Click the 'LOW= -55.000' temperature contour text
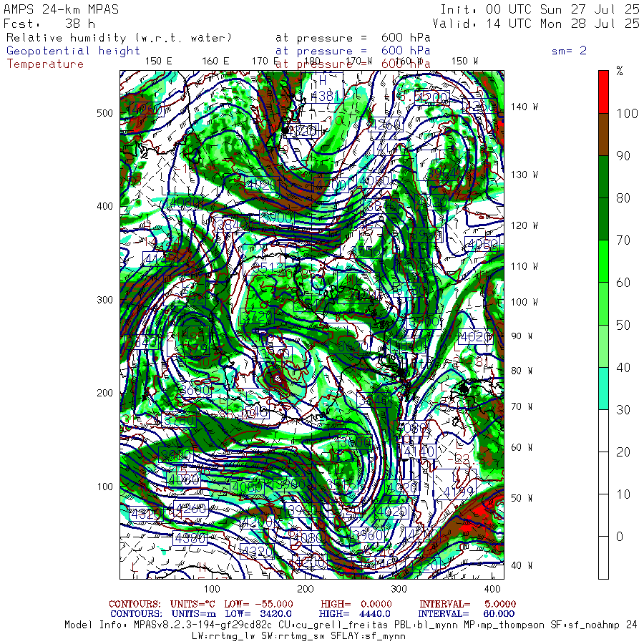The height and width of the screenshot is (644, 644). [259, 604]
